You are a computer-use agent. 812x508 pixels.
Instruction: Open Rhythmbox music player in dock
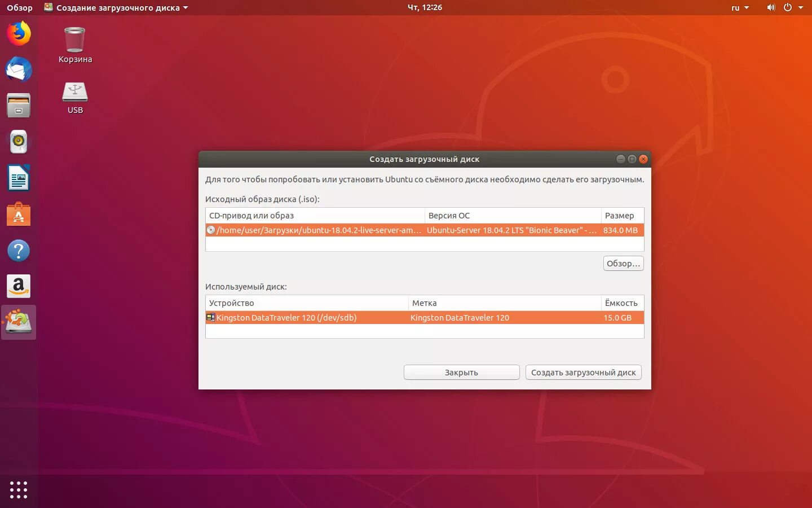(19, 142)
